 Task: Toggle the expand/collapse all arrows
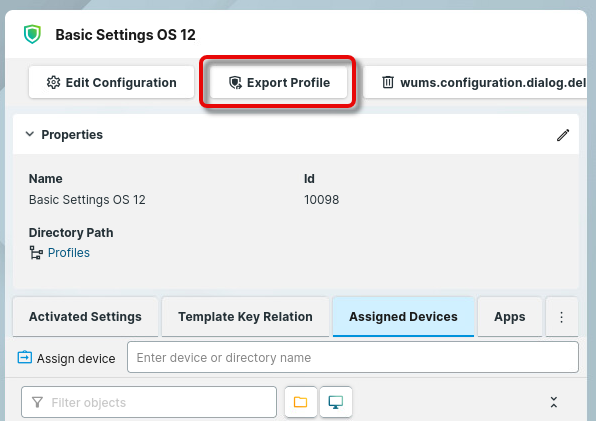(x=554, y=402)
